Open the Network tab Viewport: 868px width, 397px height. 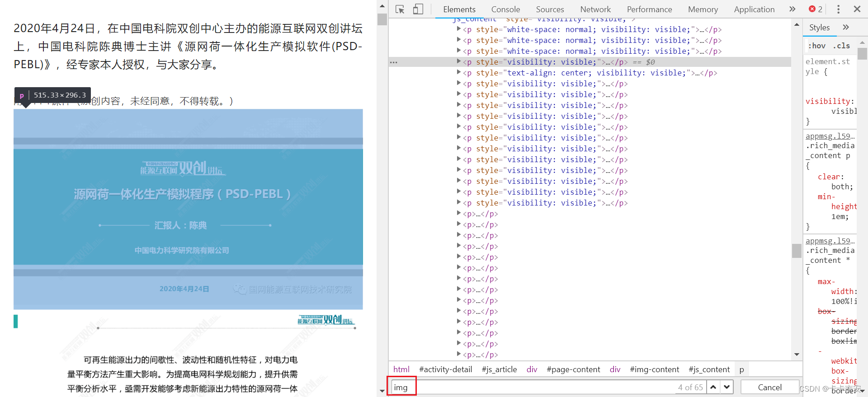(595, 9)
